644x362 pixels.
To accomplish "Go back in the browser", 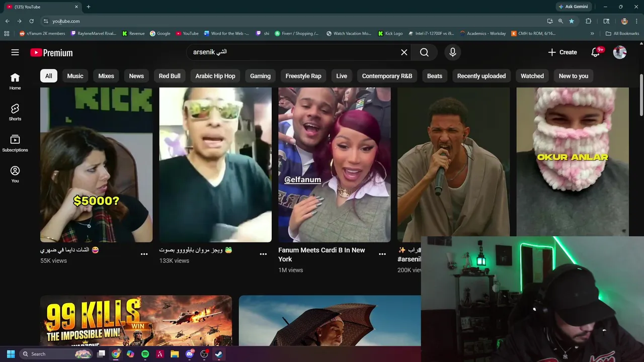I will [7, 21].
